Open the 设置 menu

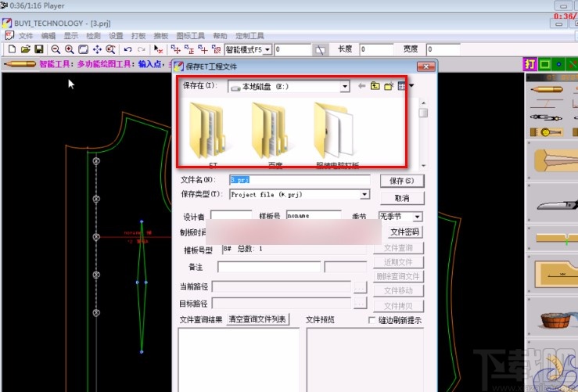click(x=116, y=36)
